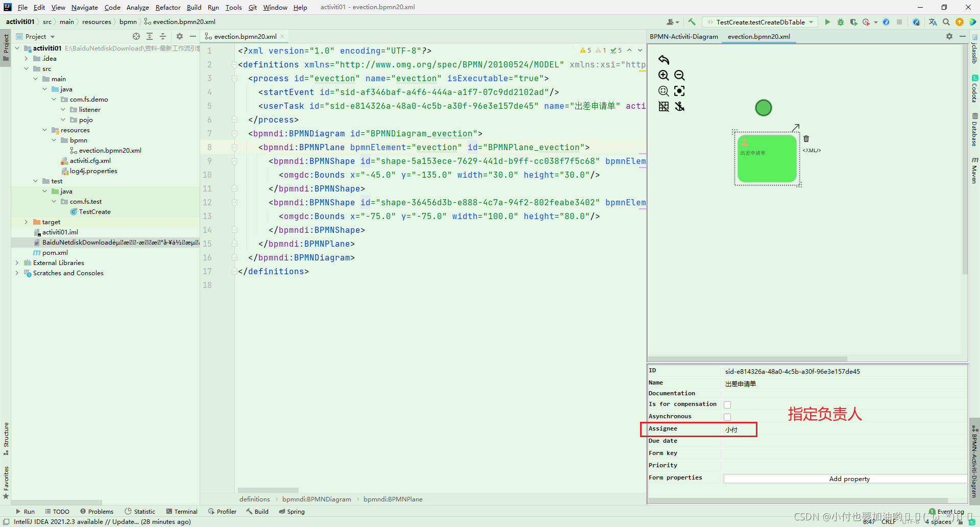980x527 pixels.
Task: Open the TODO tool window
Action: pyautogui.click(x=57, y=511)
